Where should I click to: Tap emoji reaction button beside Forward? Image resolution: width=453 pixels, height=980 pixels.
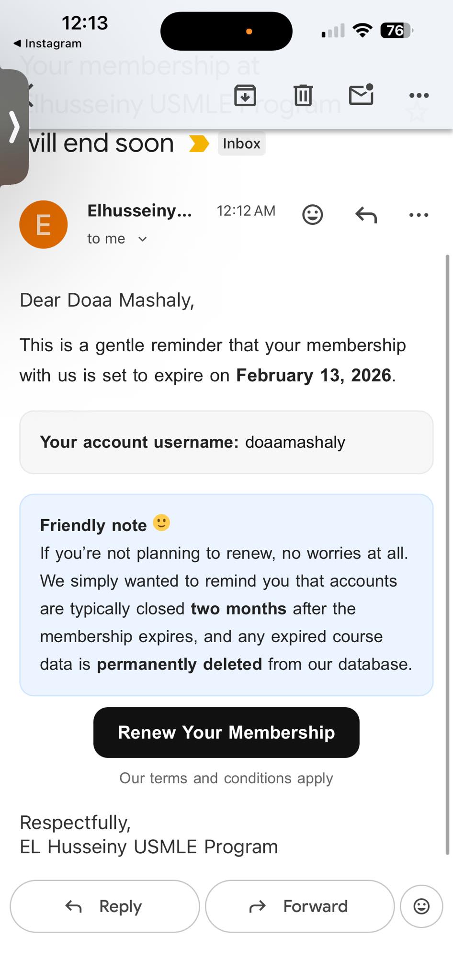pos(421,906)
